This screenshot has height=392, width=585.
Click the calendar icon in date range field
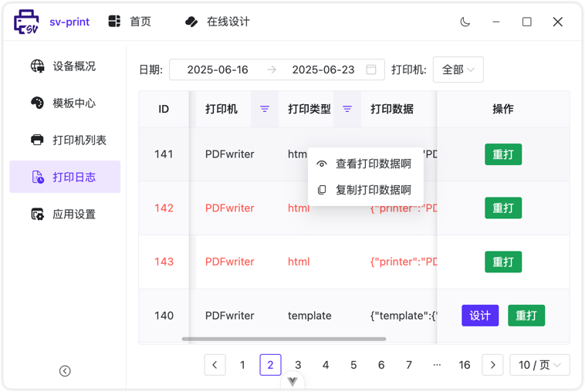pos(371,69)
